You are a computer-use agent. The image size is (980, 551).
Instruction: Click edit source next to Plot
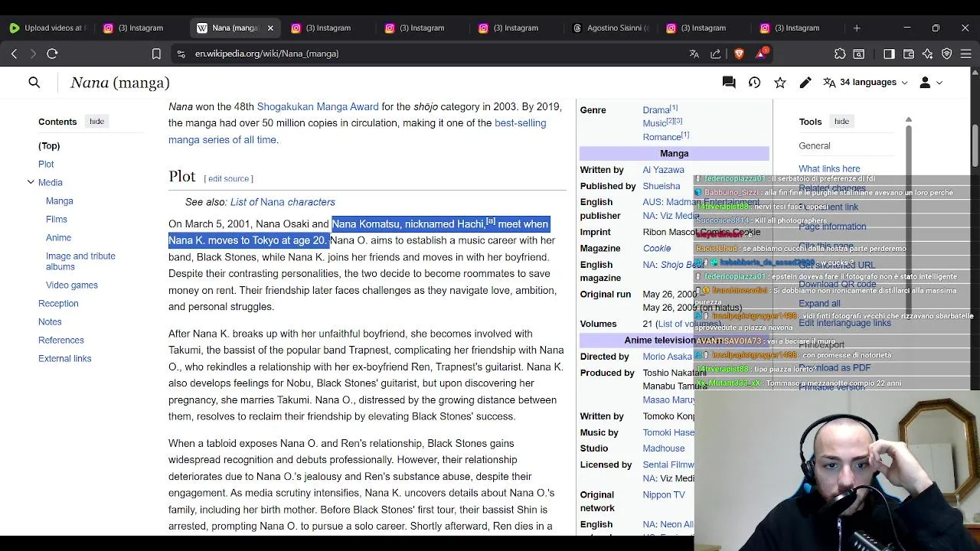[228, 178]
